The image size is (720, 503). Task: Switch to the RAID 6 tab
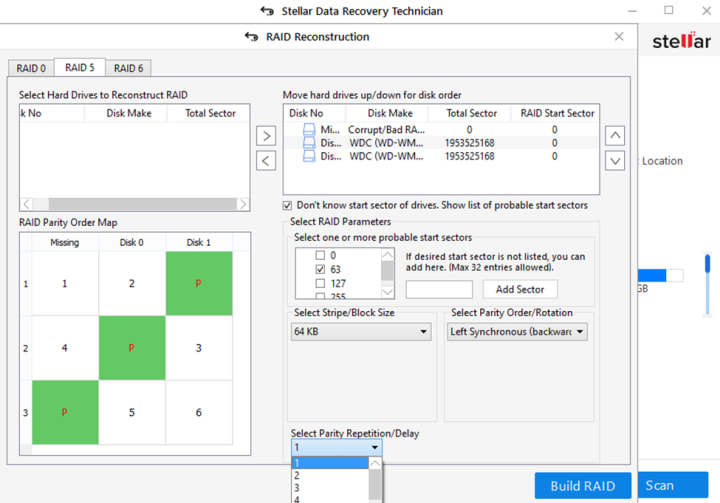pos(129,68)
